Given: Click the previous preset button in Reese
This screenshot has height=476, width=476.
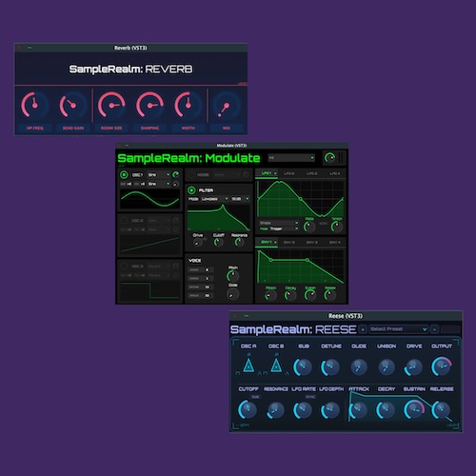Looking at the screenshot, I should (x=363, y=329).
